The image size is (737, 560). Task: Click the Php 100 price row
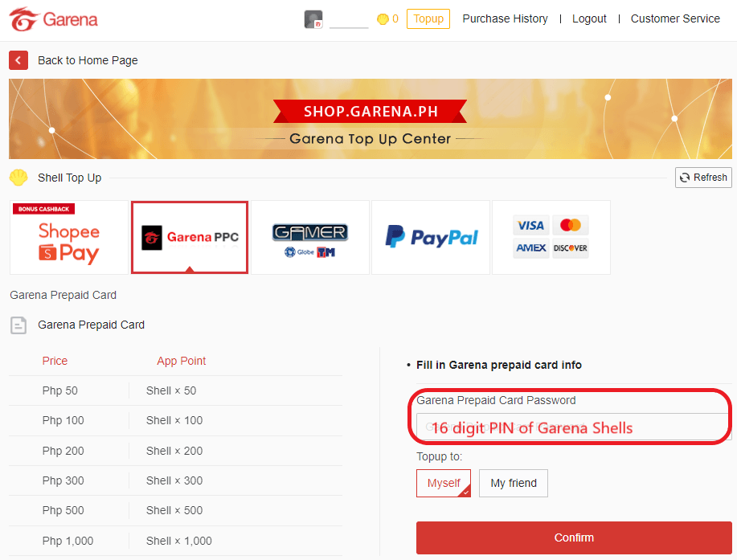(175, 420)
